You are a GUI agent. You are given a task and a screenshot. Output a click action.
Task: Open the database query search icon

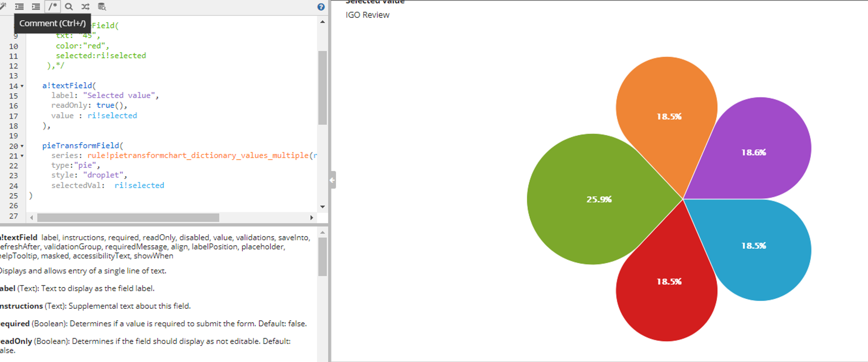coord(102,6)
